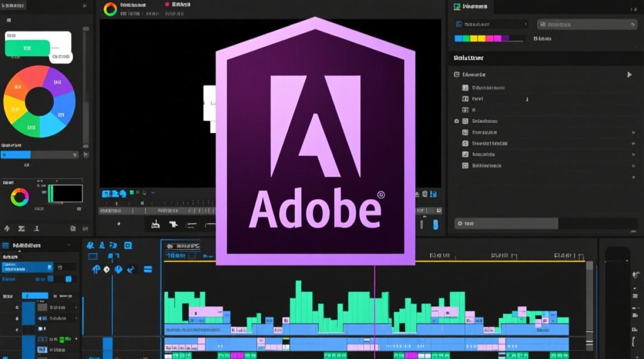Viewport: 644px width, 359px height.
Task: Click the pink square indicator above the preview monitor
Action: pyautogui.click(x=167, y=4)
